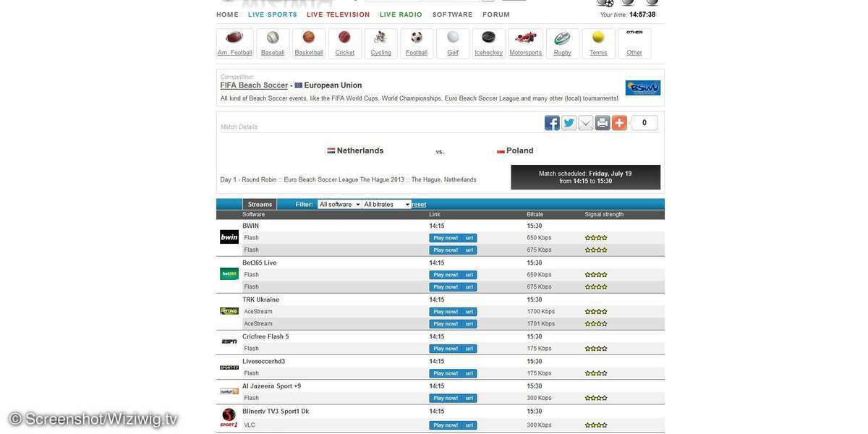This screenshot has width=868, height=434.
Task: Click the Software column header
Action: tap(254, 215)
